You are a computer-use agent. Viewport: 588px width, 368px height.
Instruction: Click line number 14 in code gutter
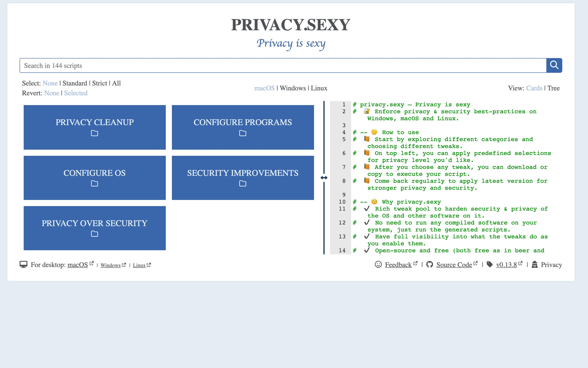pyautogui.click(x=342, y=250)
